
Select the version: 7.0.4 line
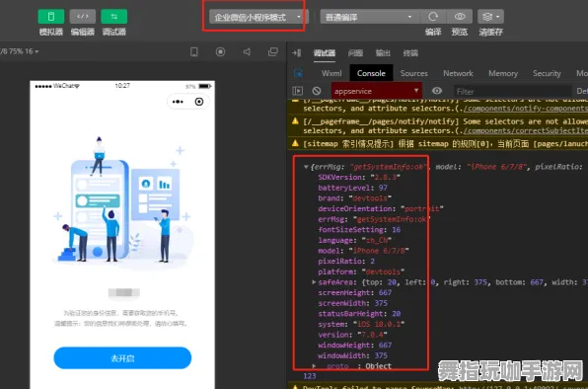point(352,335)
